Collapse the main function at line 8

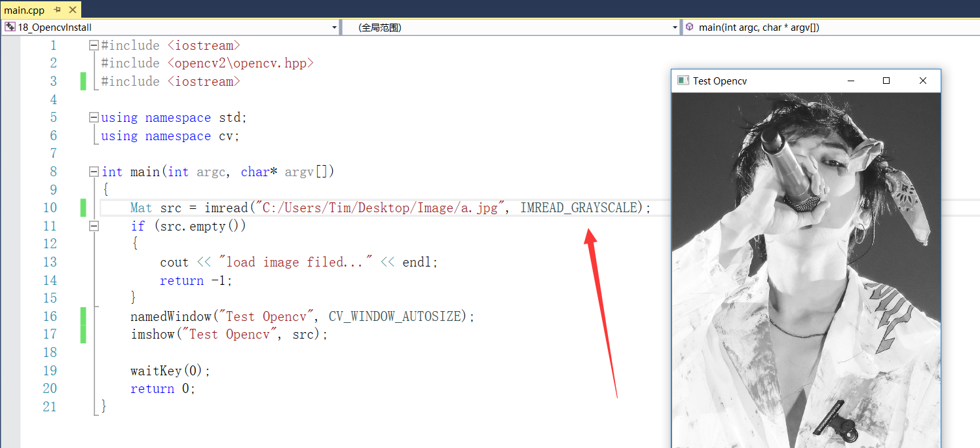(x=94, y=172)
